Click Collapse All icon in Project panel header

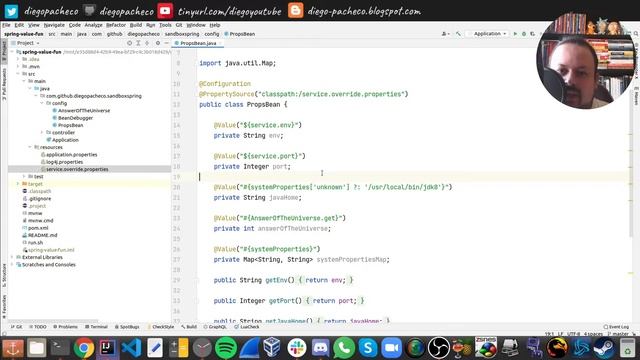147,43
